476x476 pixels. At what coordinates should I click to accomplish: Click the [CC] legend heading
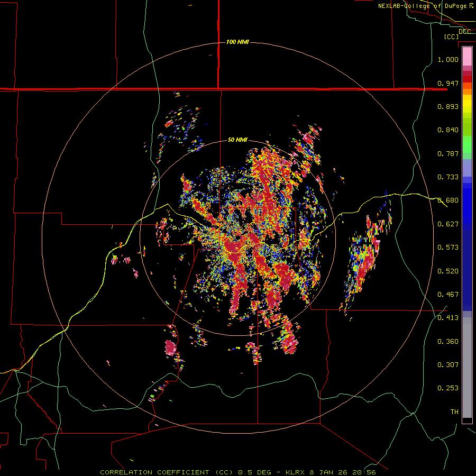[x=451, y=36]
